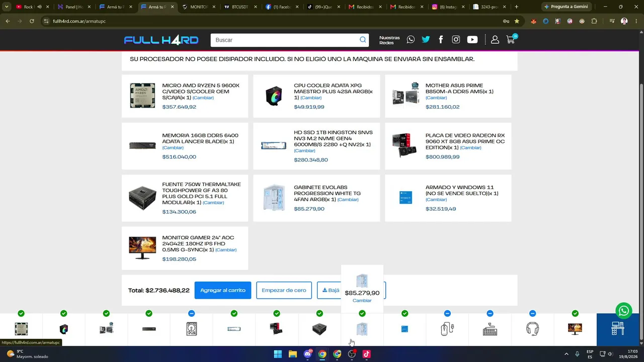Image resolution: width=644 pixels, height=362 pixels.
Task: Reload the page
Action: pos(32,21)
